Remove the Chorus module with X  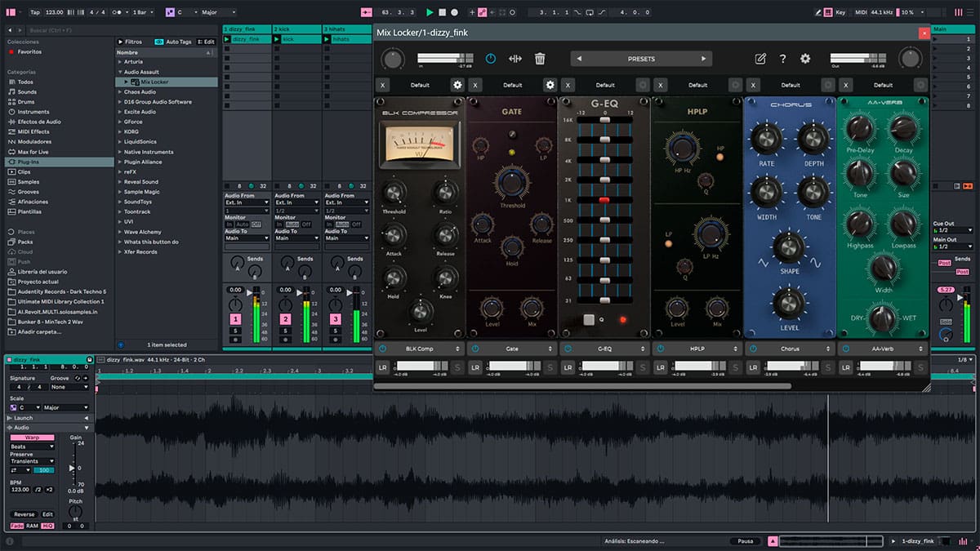754,85
